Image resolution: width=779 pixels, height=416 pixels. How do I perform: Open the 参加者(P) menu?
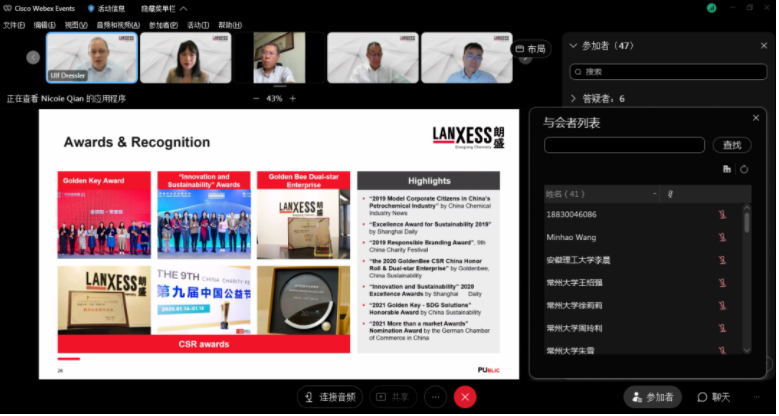coord(163,25)
